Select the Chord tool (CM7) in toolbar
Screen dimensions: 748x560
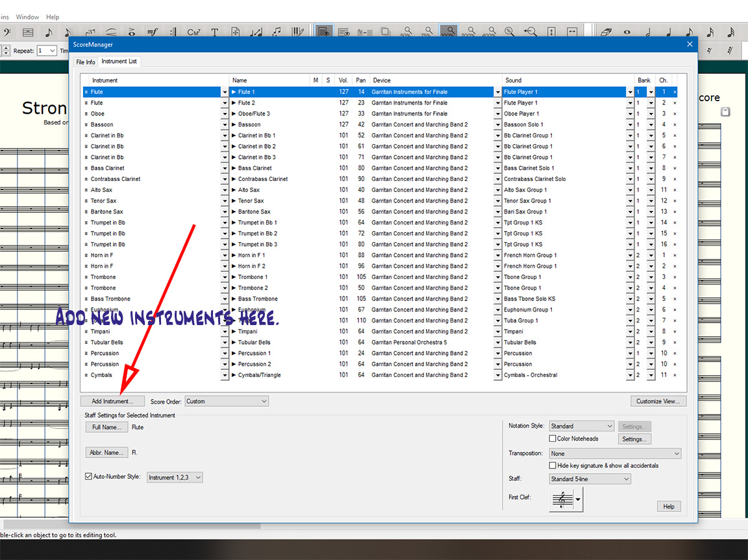194,32
